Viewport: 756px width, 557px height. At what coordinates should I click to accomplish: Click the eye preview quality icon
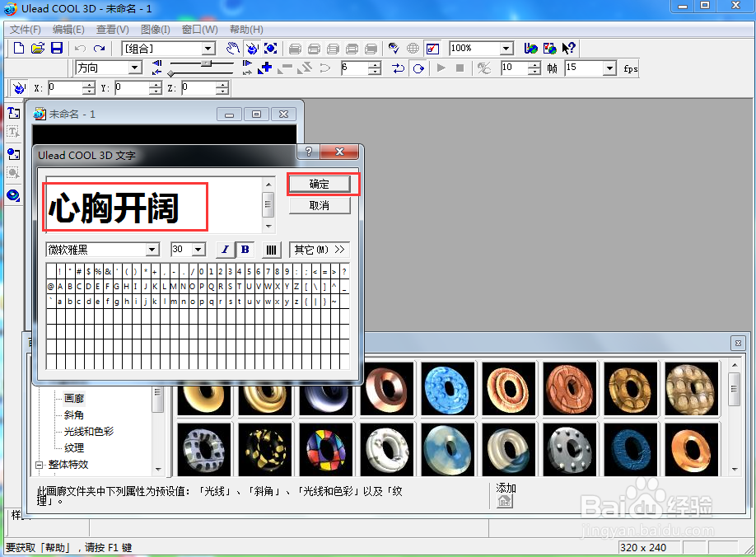point(394,49)
